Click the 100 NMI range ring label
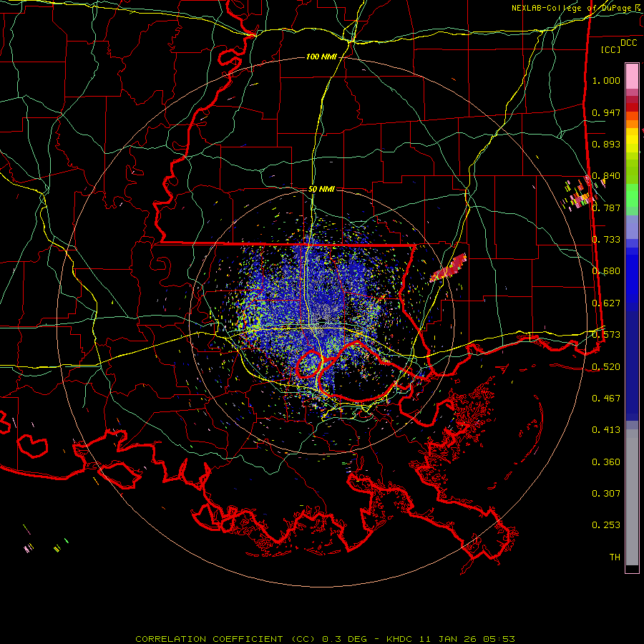The height and width of the screenshot is (644, 644). 321,57
